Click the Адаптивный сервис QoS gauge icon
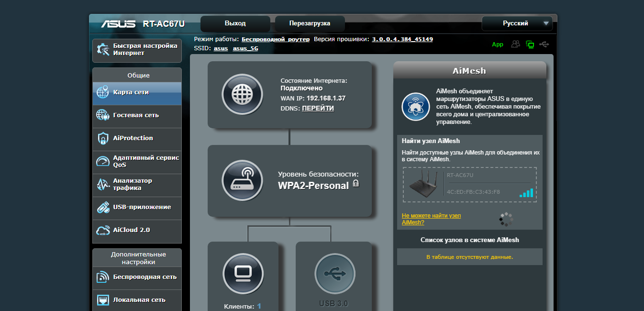Screen dimensions: 644x311 (103, 161)
